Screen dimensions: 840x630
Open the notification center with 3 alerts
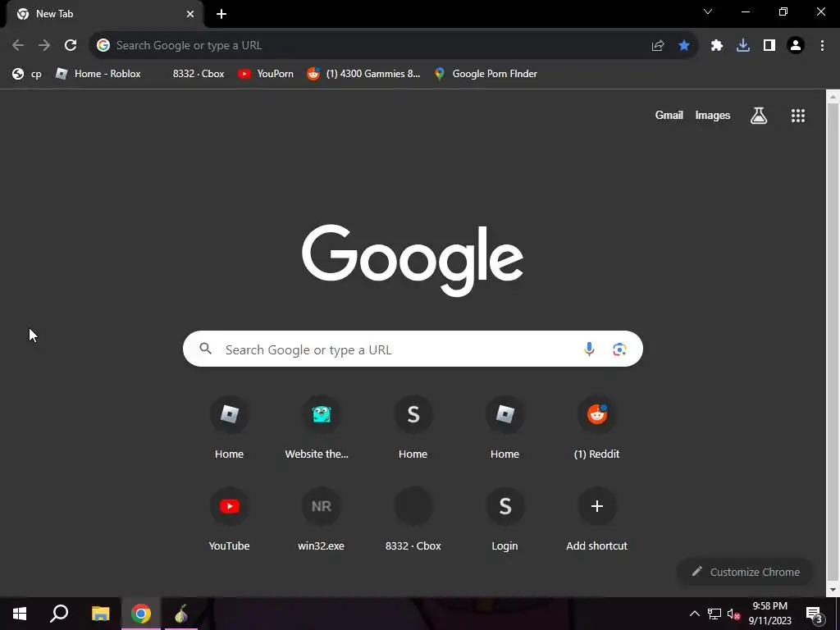pos(815,614)
